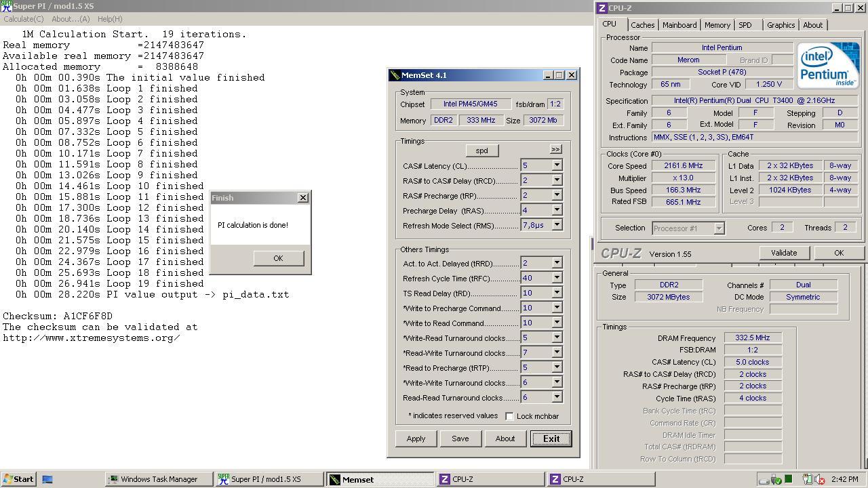The height and width of the screenshot is (488, 868).
Task: Click the >> expand button in MemSet
Action: [x=555, y=149]
